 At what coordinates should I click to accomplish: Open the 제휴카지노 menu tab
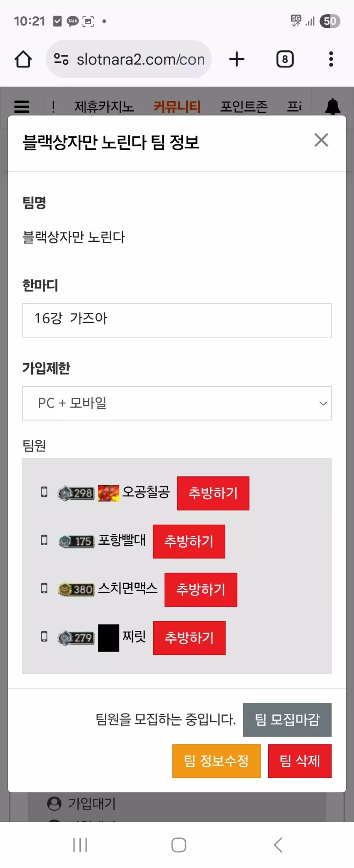click(104, 107)
